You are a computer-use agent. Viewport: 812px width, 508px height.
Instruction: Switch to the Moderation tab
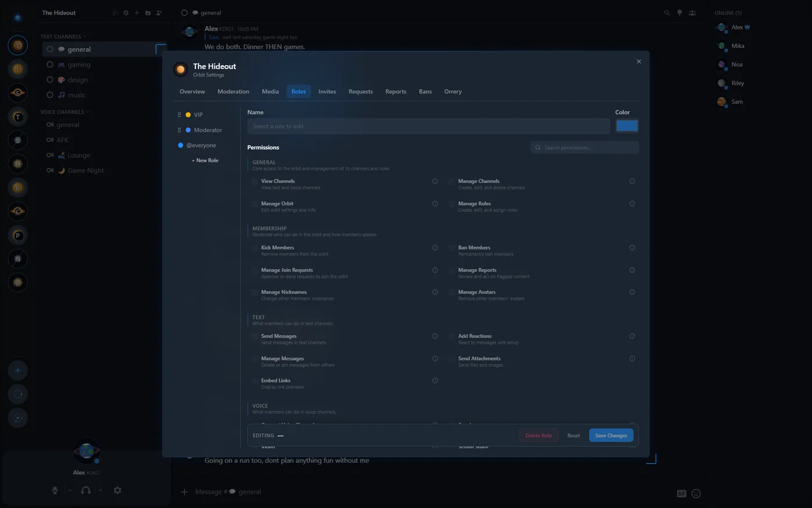click(x=233, y=92)
